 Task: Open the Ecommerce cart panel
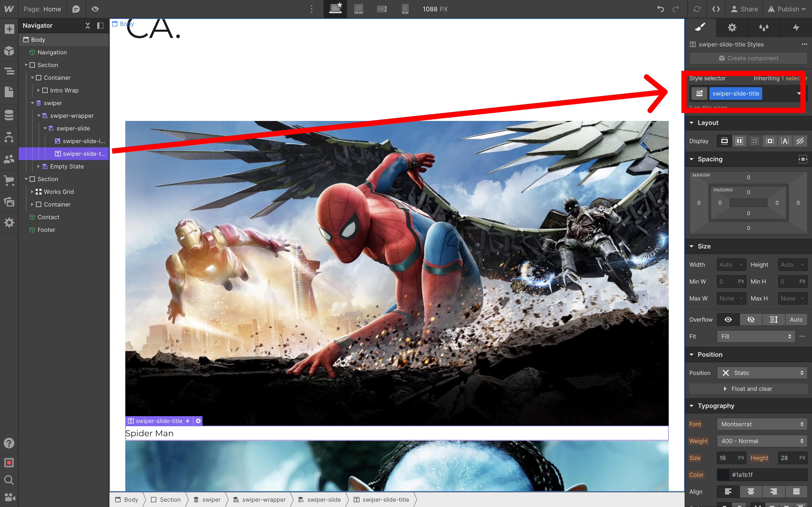pos(9,180)
